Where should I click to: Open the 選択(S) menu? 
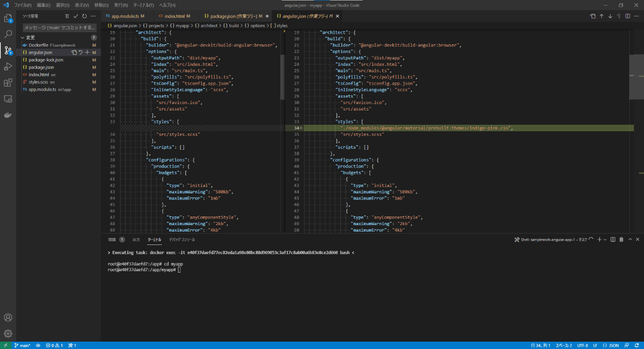[63, 5]
